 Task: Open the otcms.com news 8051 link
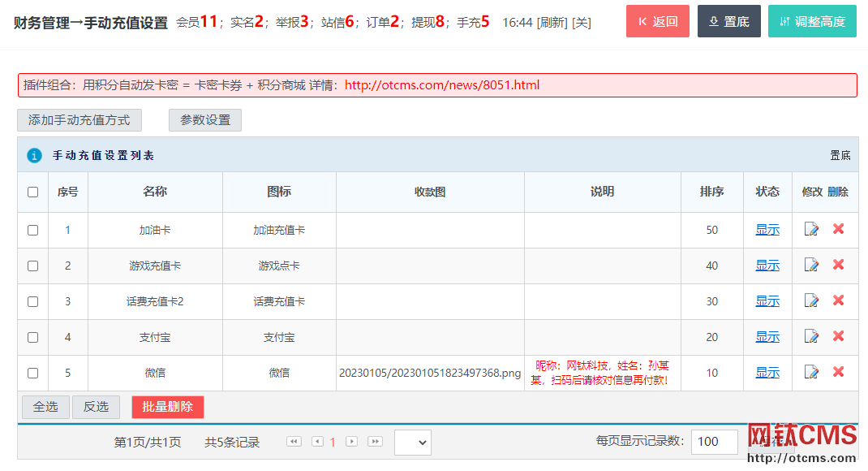[442, 85]
